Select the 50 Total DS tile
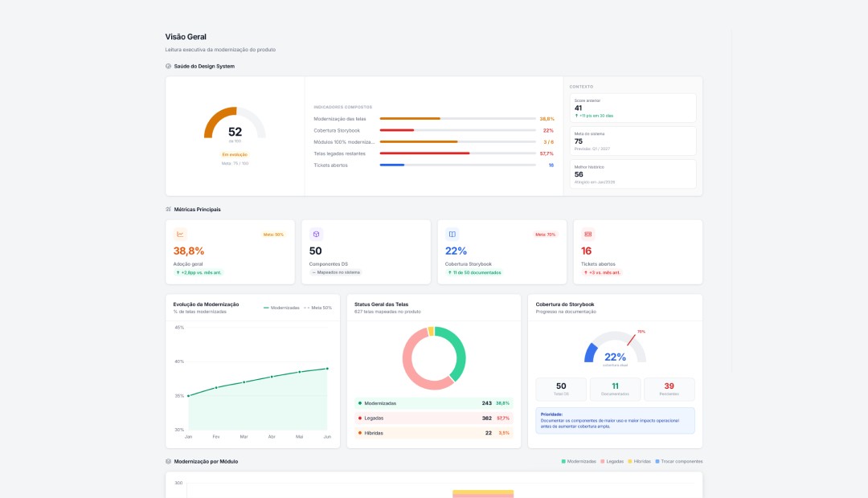Screen dimensions: 868x498 tap(561, 390)
